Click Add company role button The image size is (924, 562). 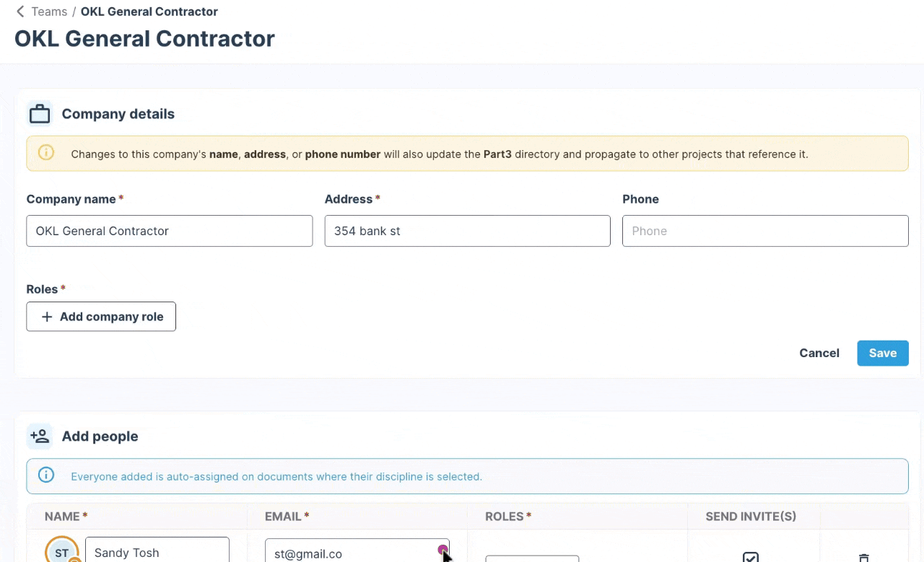point(101,317)
